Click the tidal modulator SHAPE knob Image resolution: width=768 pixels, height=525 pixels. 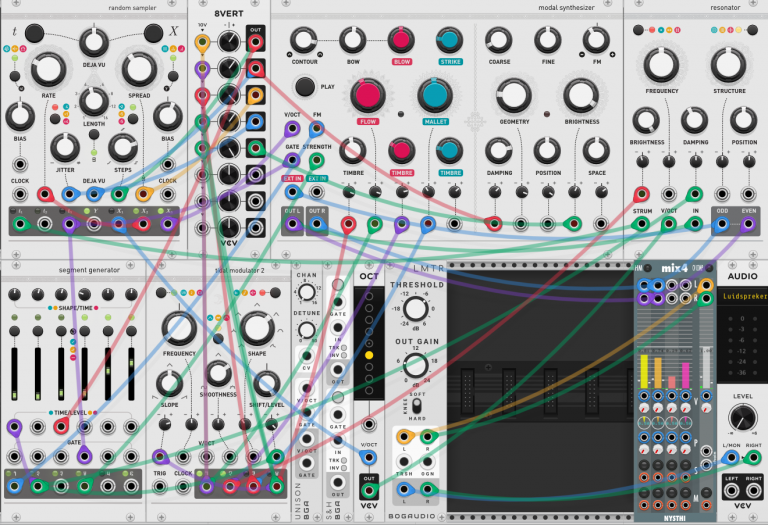pos(257,329)
